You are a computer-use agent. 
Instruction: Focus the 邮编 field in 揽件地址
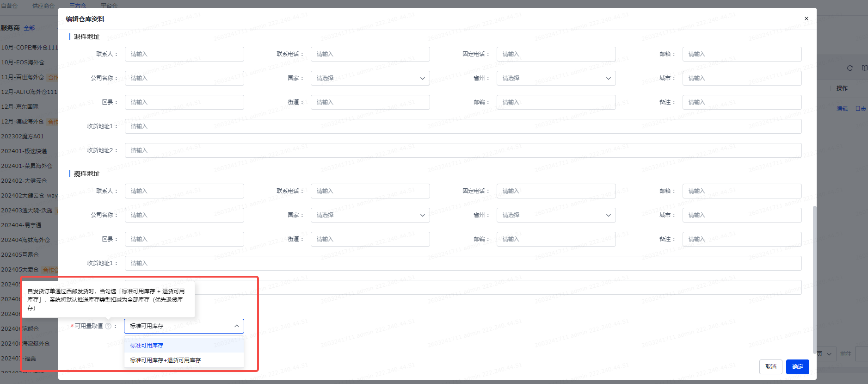556,239
